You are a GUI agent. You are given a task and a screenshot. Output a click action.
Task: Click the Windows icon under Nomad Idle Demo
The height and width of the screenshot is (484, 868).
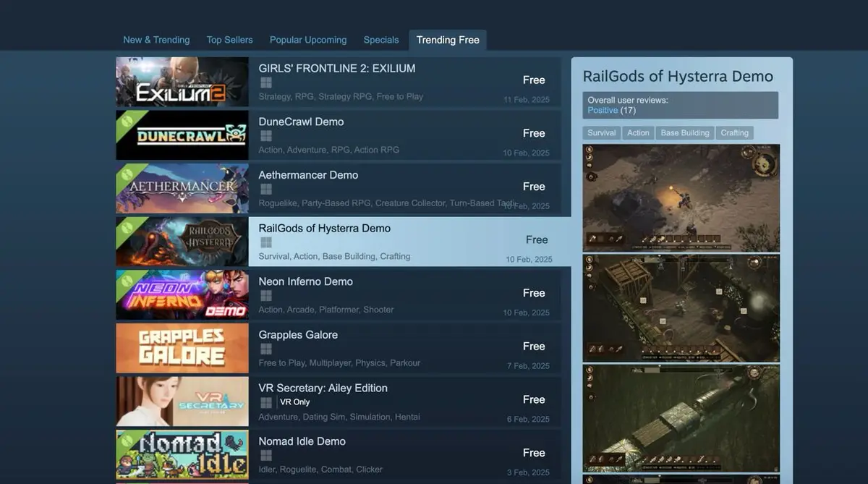point(265,455)
